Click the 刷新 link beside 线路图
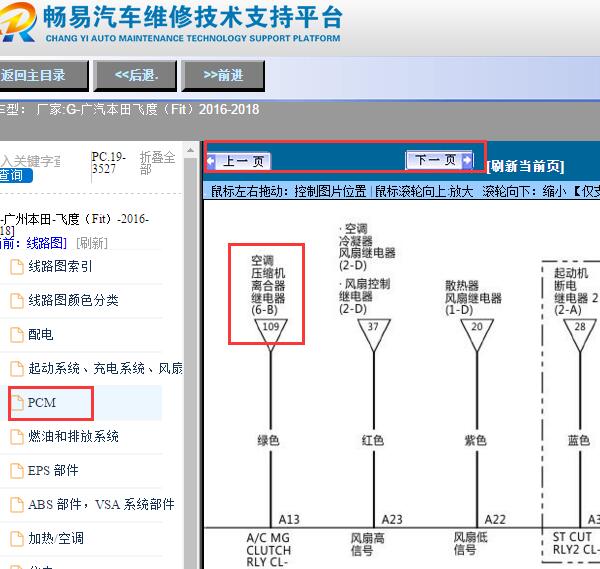The width and height of the screenshot is (600, 569). [x=92, y=243]
